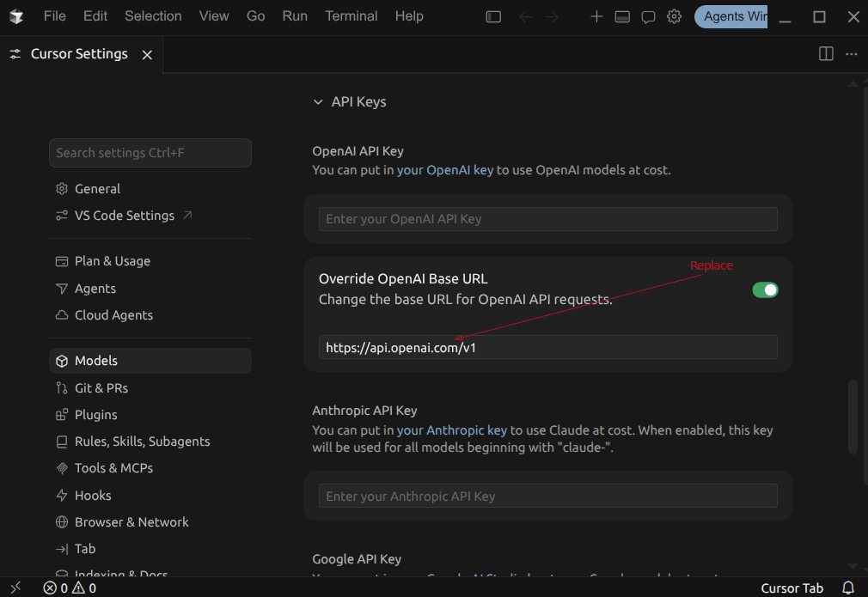The height and width of the screenshot is (597, 868).
Task: Toggle the bottom panel layout icon
Action: tap(622, 17)
